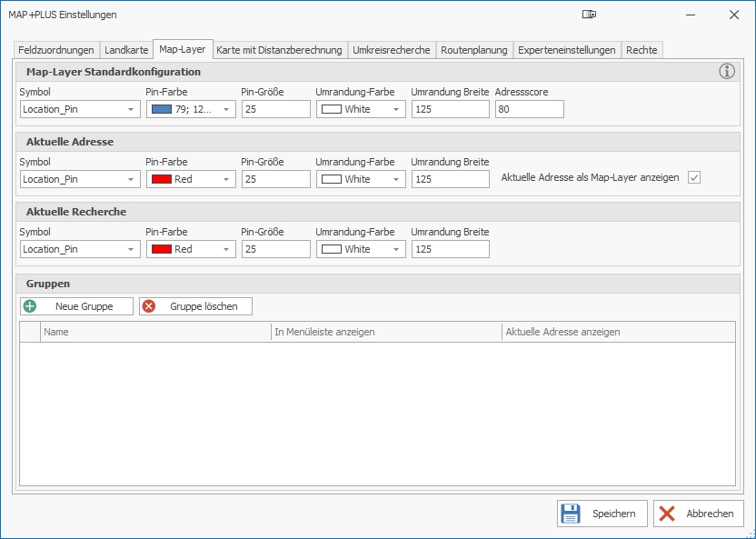Open the Feldzuordnungen tab
Image resolution: width=756 pixels, height=539 pixels.
(56, 50)
